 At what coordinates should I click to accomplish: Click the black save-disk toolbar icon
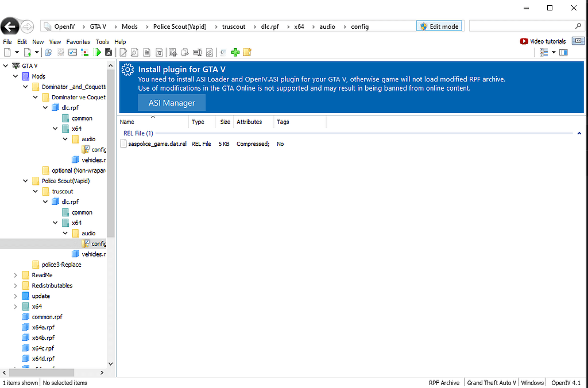(108, 52)
